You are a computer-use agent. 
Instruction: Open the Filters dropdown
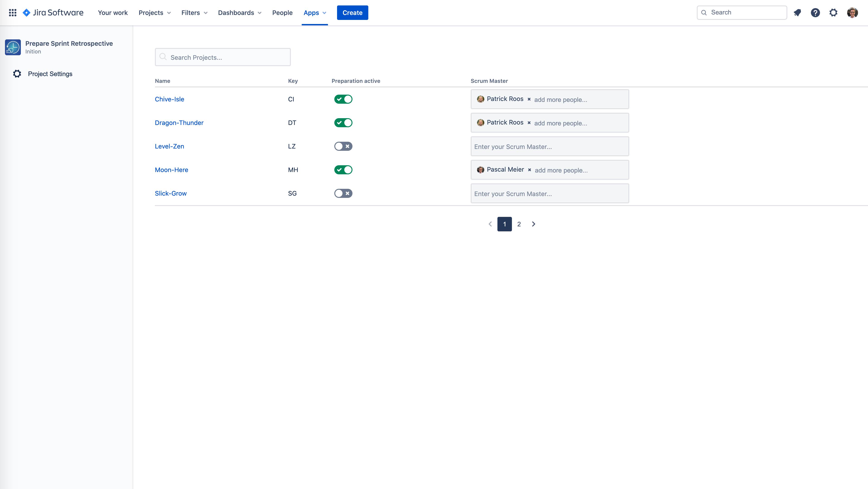(194, 12)
